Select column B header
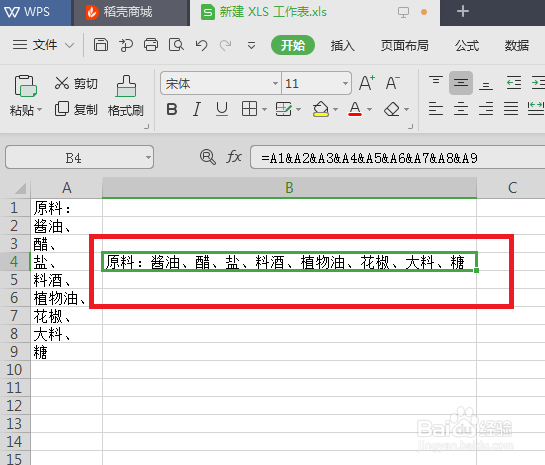545x465 pixels. [x=289, y=188]
